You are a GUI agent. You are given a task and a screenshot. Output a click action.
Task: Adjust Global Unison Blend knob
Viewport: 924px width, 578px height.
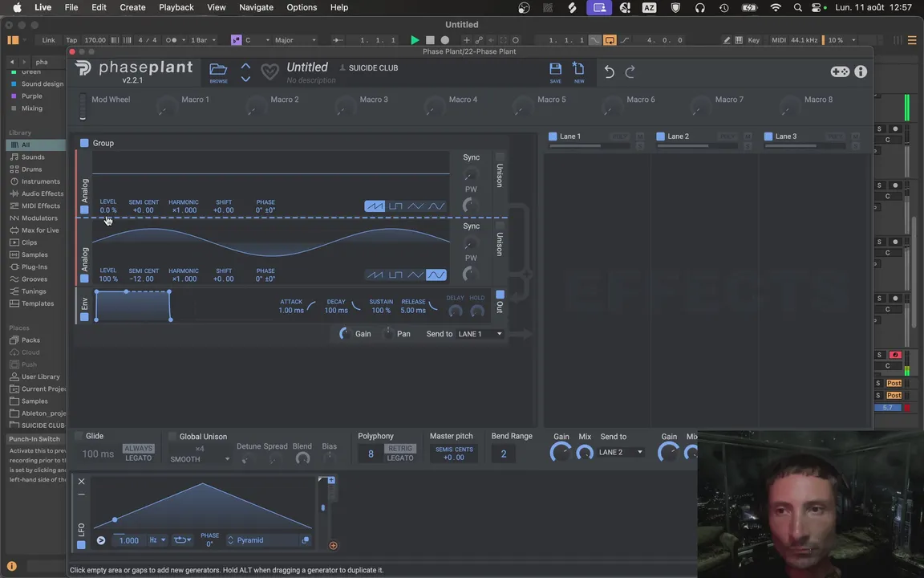point(302,458)
